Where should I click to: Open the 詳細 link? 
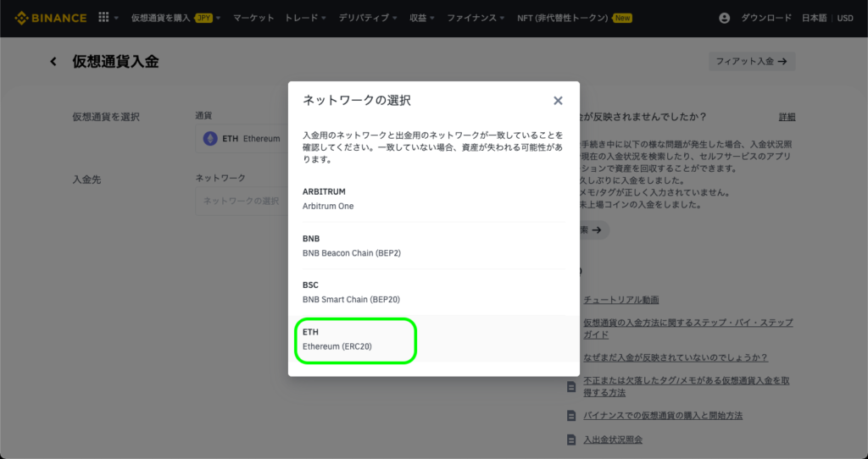[787, 117]
